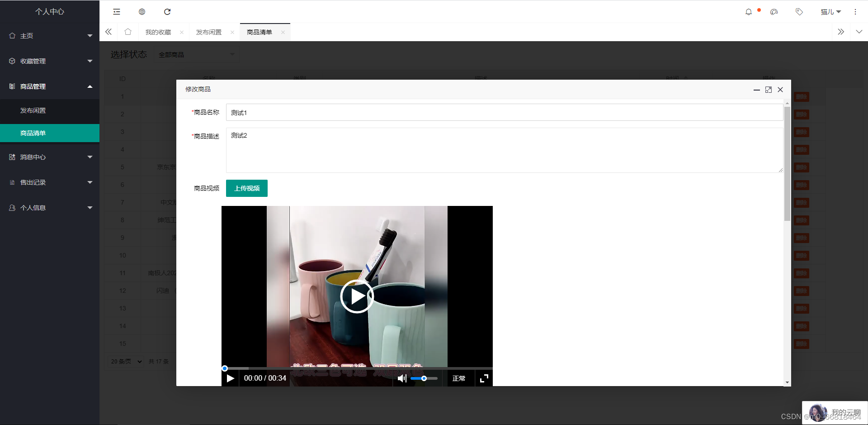Switch to the 我的收藏 tab
Image resolution: width=868 pixels, height=425 pixels.
click(x=158, y=32)
